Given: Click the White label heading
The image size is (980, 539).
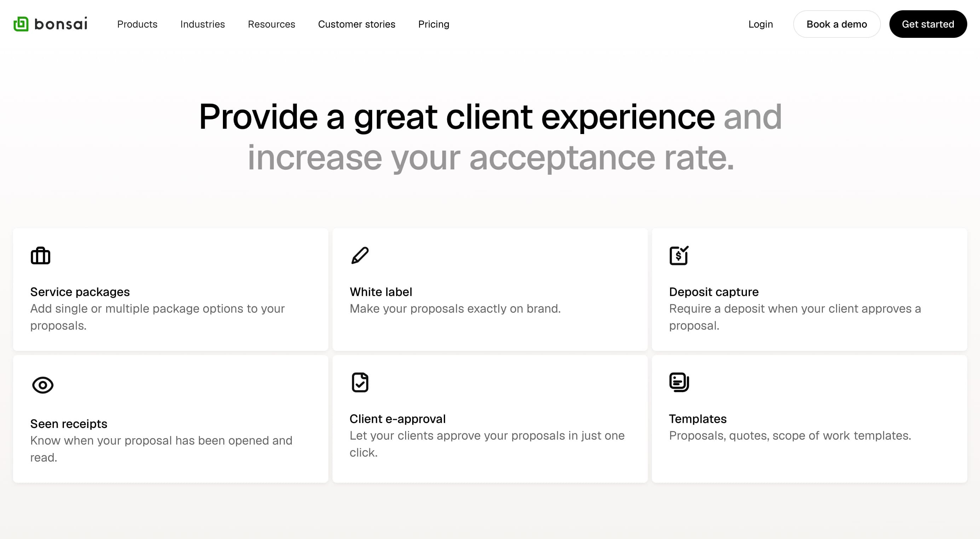Looking at the screenshot, I should pyautogui.click(x=381, y=292).
